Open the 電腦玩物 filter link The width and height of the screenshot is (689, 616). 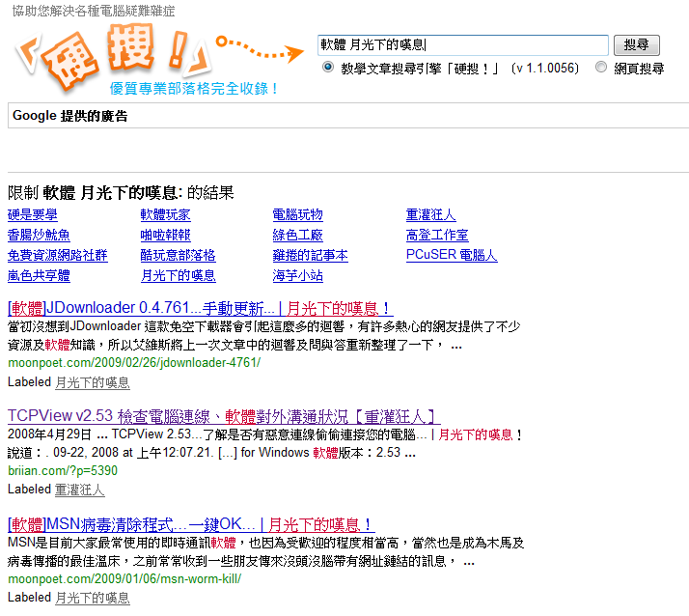[298, 215]
